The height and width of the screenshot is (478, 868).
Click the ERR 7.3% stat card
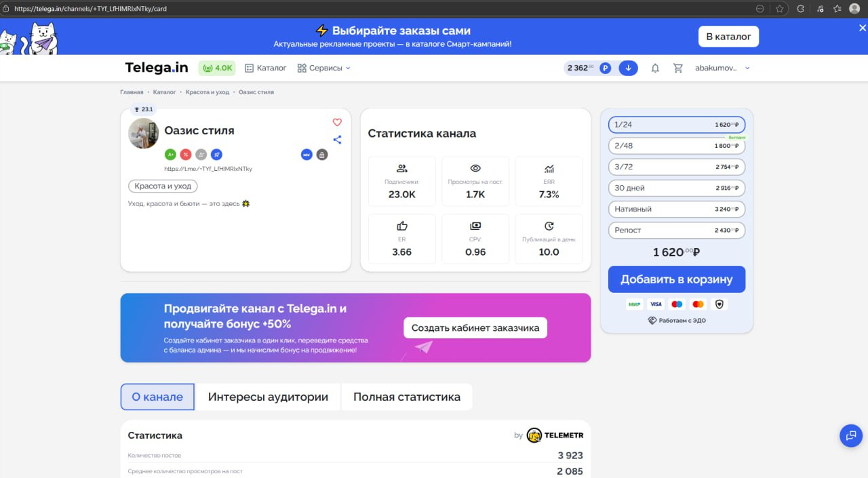[x=549, y=181]
